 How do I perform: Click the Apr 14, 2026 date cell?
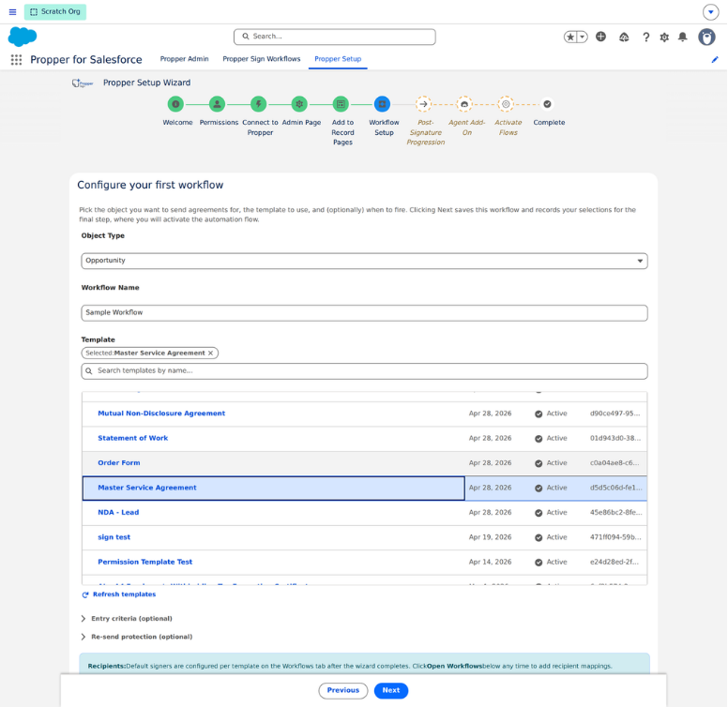pos(491,562)
